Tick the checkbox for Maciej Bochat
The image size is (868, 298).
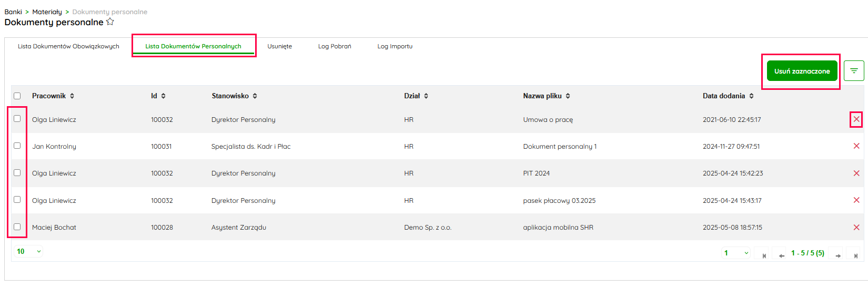click(x=17, y=227)
